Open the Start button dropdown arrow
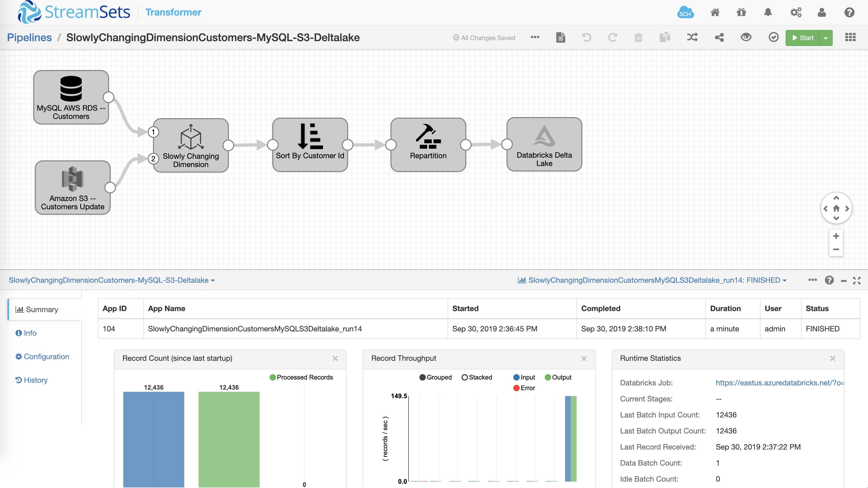868x488 pixels. [x=825, y=38]
